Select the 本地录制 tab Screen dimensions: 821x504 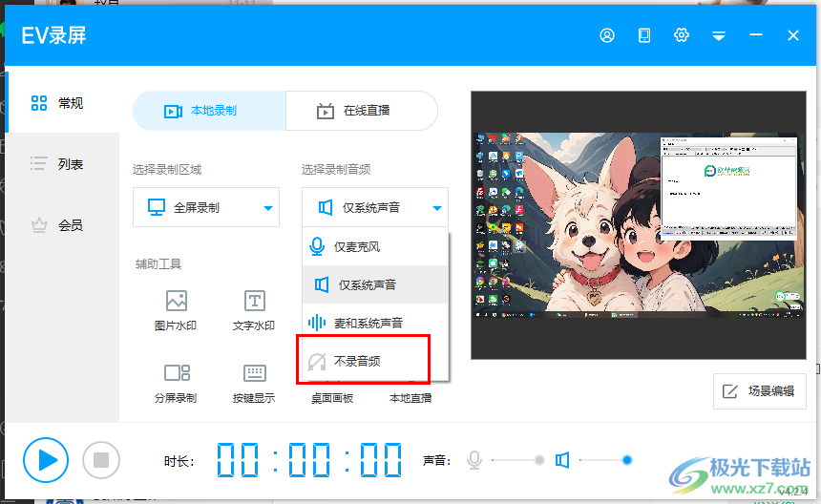pos(209,111)
